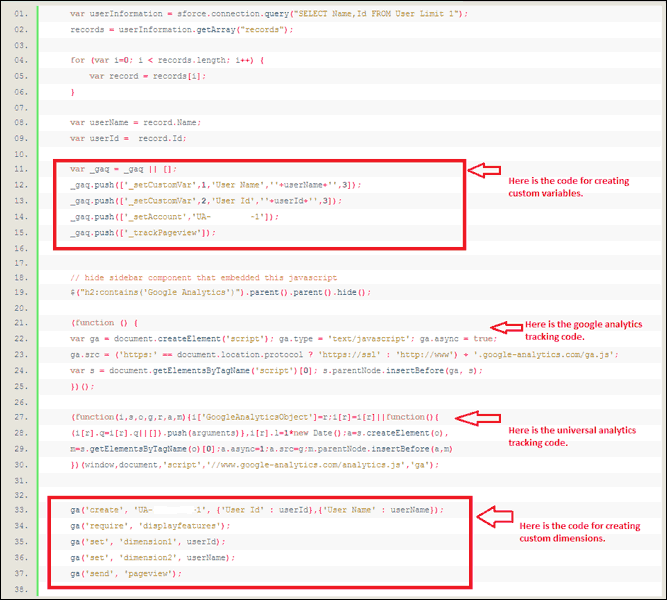Click the h2:contains 'Google Analytics' jQuery line
This screenshot has width=667, height=600.
(x=220, y=292)
